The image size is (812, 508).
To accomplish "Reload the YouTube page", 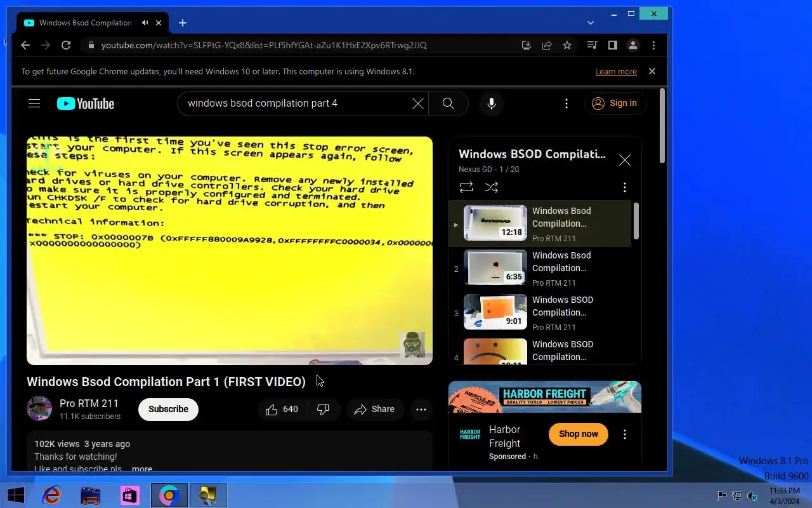I will coord(65,45).
